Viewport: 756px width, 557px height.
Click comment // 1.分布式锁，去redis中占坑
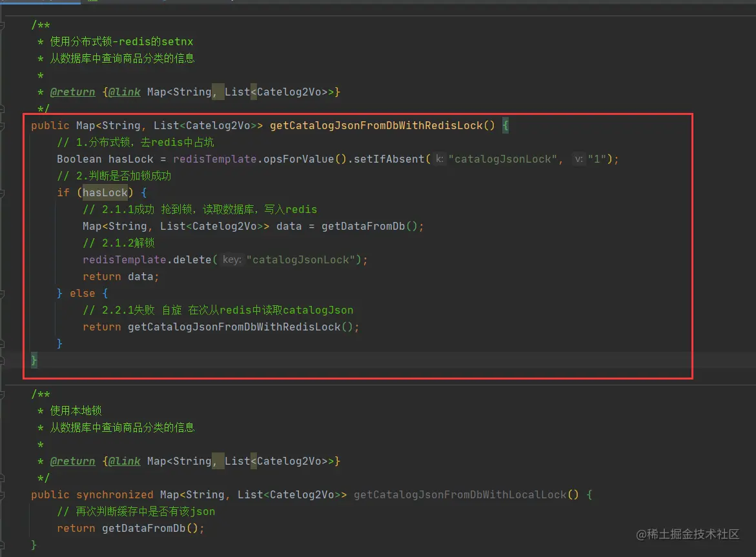[x=136, y=143]
